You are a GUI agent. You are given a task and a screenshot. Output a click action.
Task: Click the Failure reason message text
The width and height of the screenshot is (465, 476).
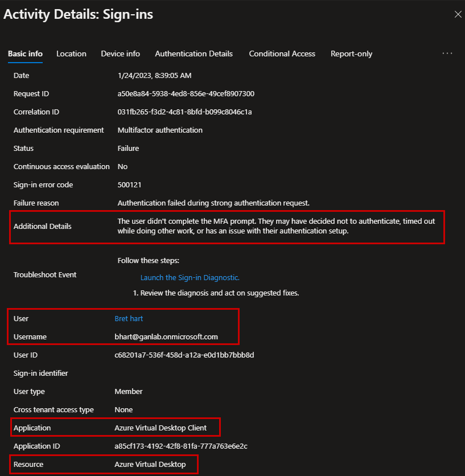tap(213, 203)
